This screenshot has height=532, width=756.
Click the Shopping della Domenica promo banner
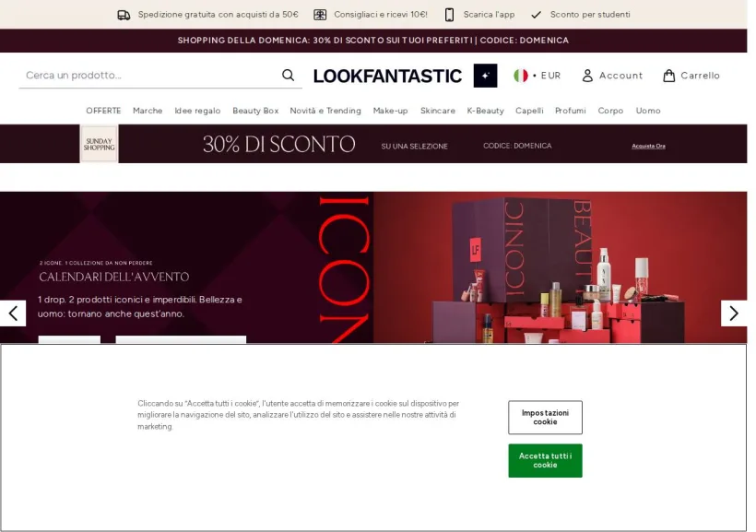coord(373,41)
